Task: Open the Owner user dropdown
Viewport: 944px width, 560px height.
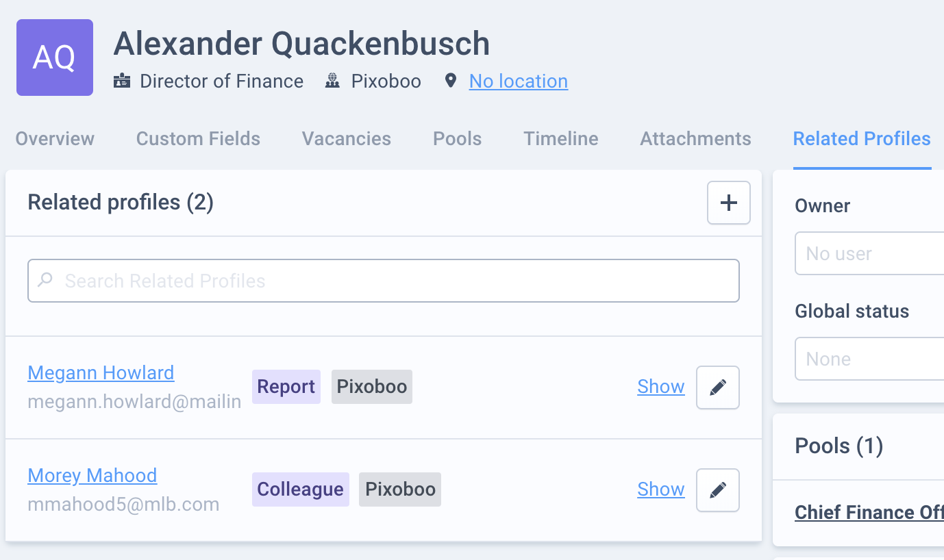Action: tap(869, 253)
